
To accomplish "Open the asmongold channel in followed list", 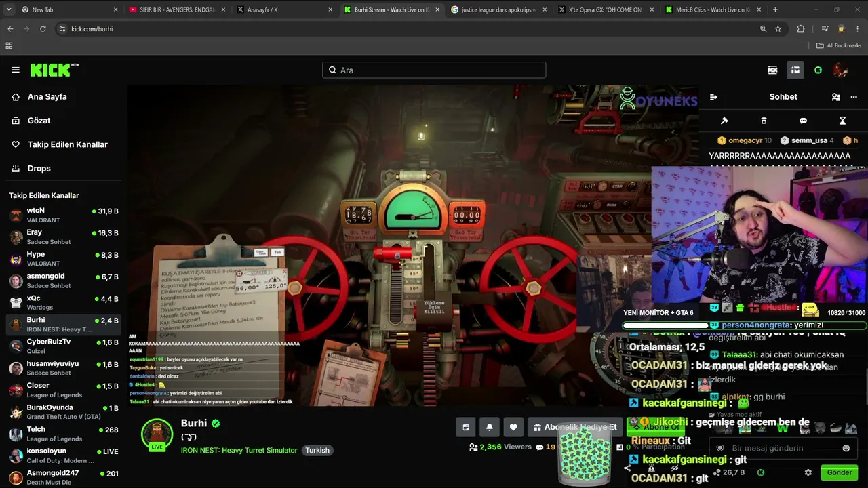I will click(64, 281).
